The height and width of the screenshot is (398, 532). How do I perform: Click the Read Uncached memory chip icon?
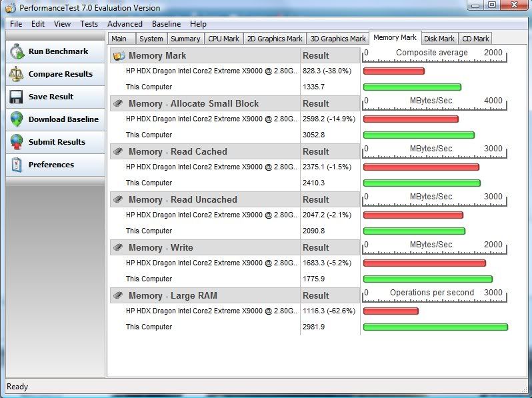point(118,199)
